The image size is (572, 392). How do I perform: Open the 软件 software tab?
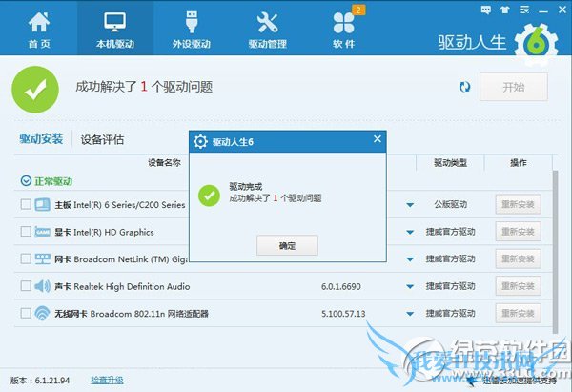343,30
